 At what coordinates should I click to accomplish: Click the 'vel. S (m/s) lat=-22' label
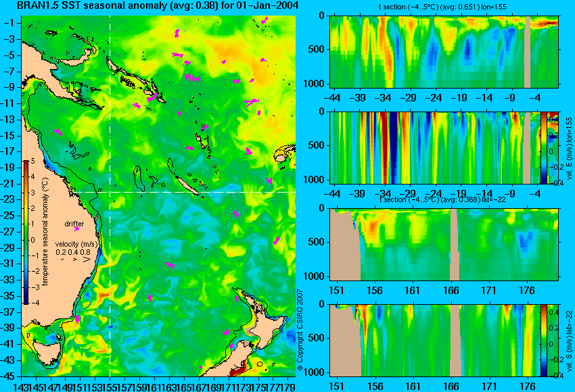pyautogui.click(x=569, y=341)
